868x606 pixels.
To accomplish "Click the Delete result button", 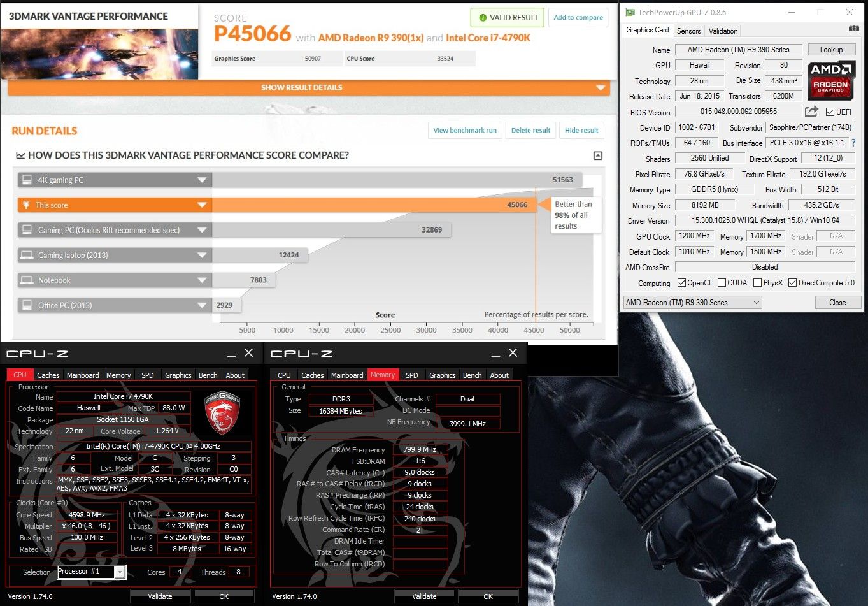I will pyautogui.click(x=530, y=130).
